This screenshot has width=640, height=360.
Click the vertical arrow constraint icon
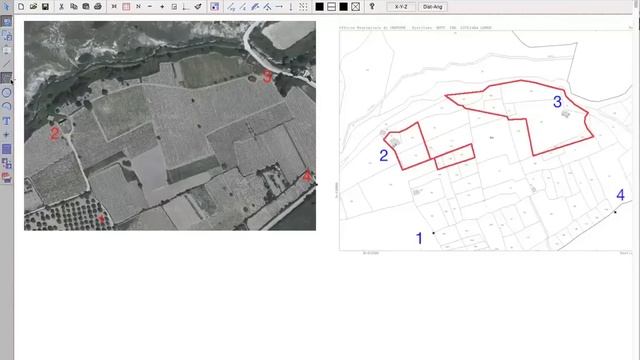(291, 7)
